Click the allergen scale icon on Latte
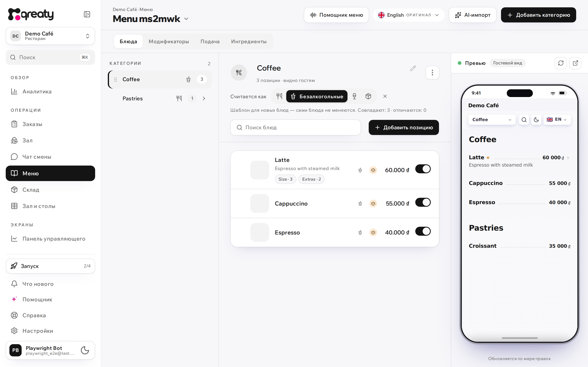Image resolution: width=588 pixels, height=367 pixels. point(373,170)
